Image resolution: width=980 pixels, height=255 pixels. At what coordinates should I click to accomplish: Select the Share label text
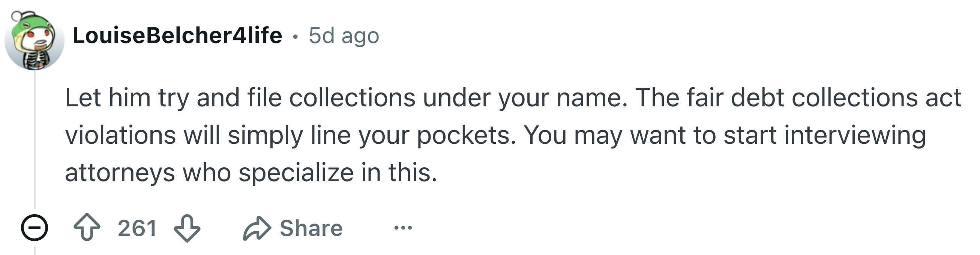click(311, 228)
